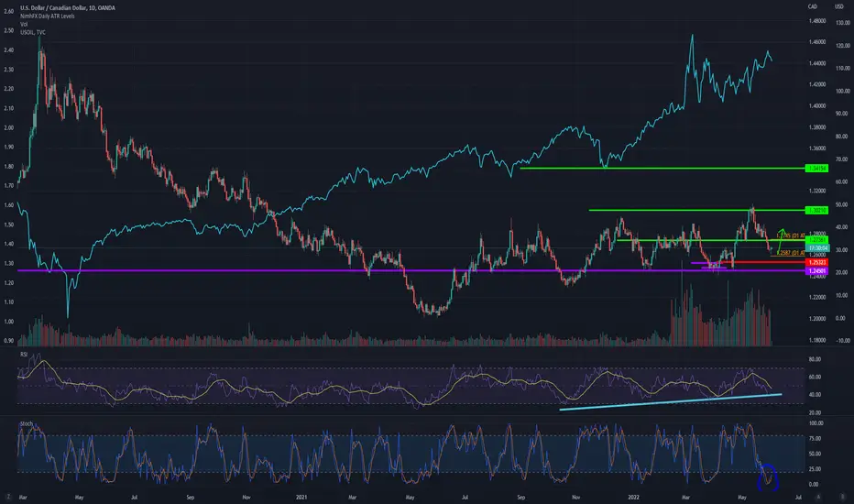This screenshot has width=854, height=504.
Task: Click the -10.00 value on USD scale
Action: pyautogui.click(x=843, y=341)
